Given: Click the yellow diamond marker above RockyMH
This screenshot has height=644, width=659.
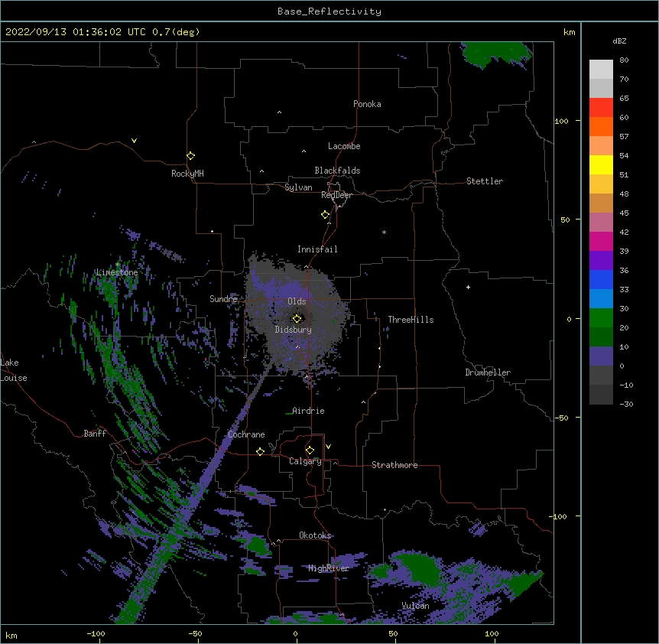Looking at the screenshot, I should (190, 156).
